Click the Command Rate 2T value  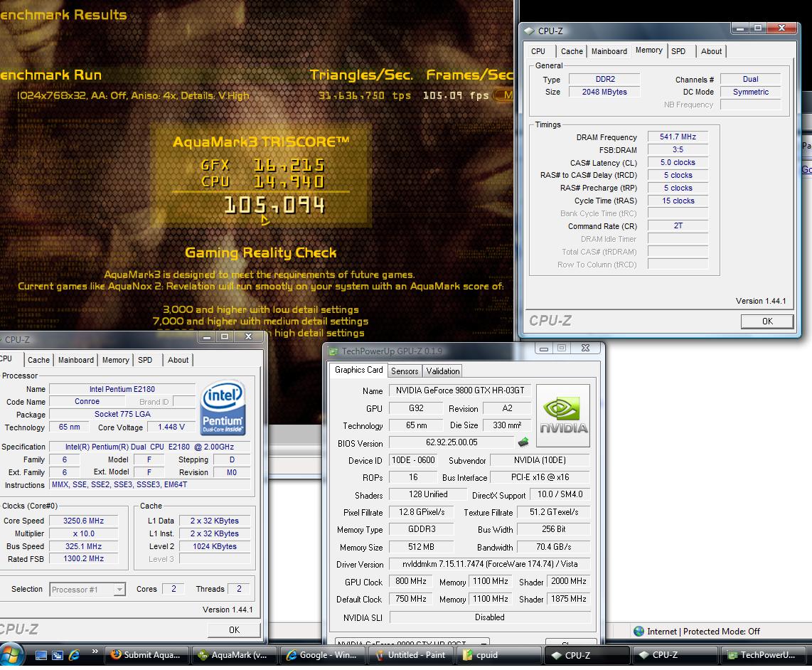point(678,226)
